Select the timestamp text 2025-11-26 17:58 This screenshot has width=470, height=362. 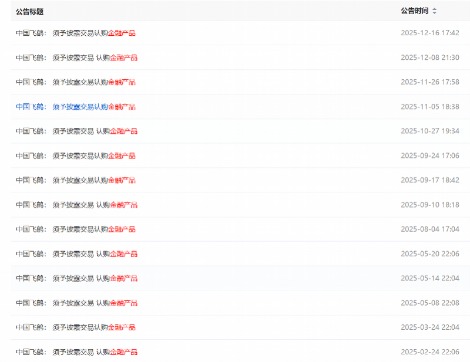pyautogui.click(x=430, y=82)
